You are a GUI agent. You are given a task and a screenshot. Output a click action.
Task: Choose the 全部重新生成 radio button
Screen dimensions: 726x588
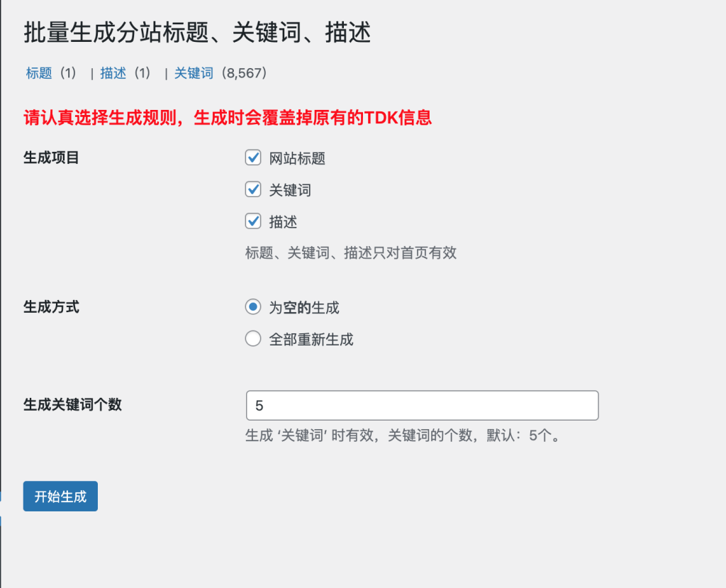[x=253, y=339]
